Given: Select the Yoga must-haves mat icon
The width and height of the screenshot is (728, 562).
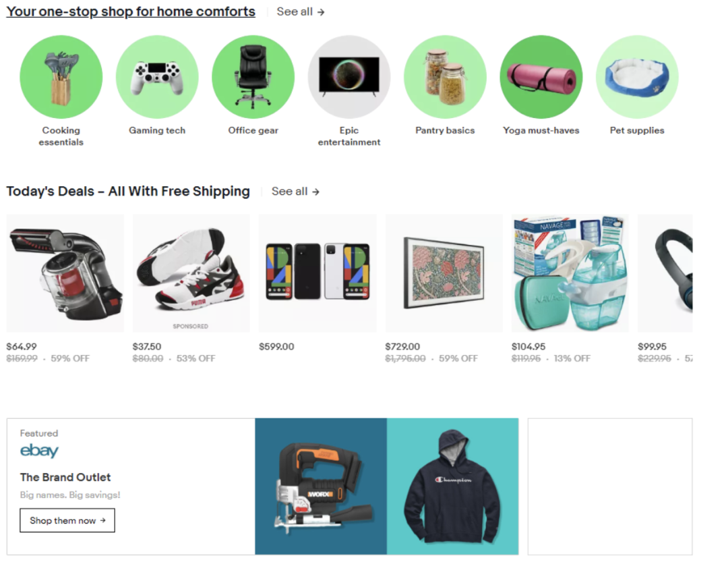Looking at the screenshot, I should pyautogui.click(x=541, y=77).
